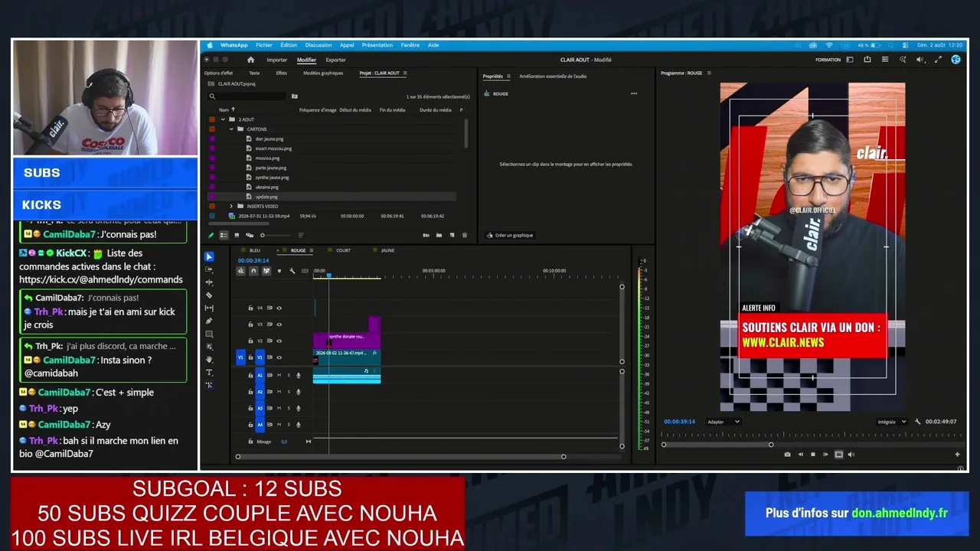Select the Rectangle shape tool
This screenshot has height=551, width=980.
tap(209, 334)
